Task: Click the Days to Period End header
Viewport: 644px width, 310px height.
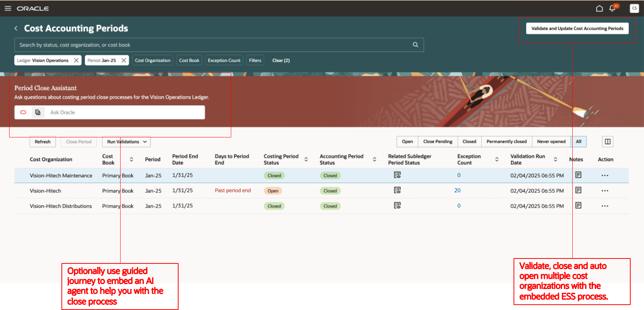Action: click(232, 160)
